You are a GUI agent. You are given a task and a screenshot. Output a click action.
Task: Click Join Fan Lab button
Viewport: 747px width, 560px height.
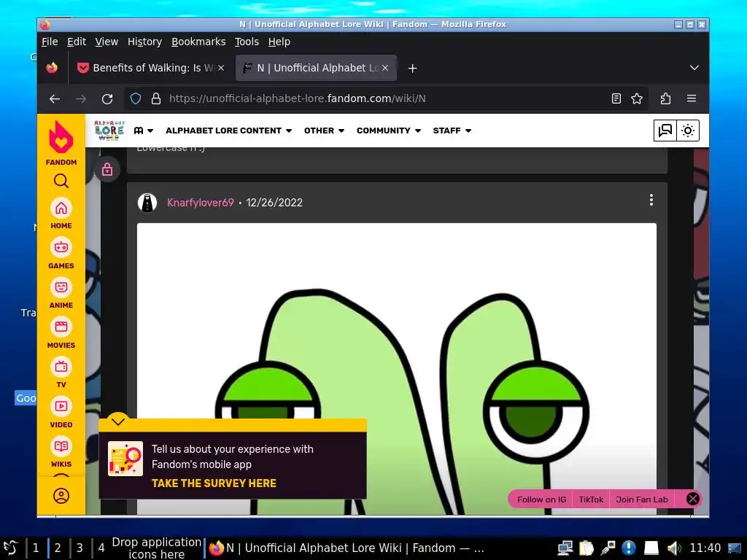tap(642, 499)
